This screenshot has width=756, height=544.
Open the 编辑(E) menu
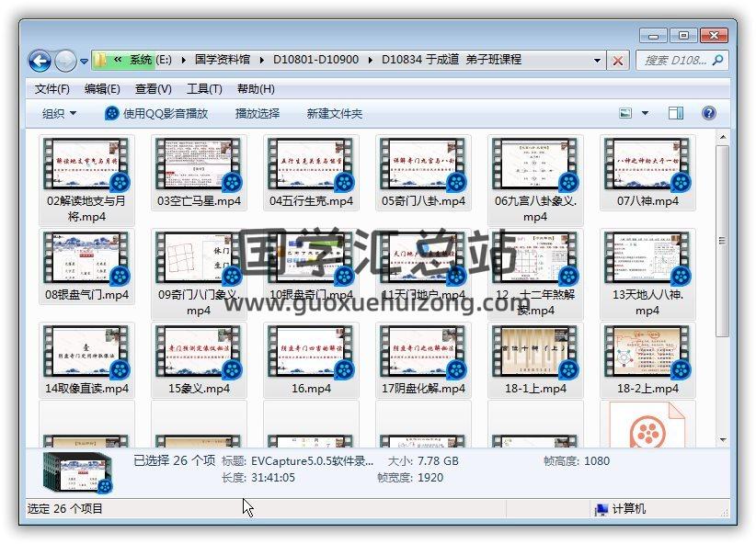coord(102,89)
